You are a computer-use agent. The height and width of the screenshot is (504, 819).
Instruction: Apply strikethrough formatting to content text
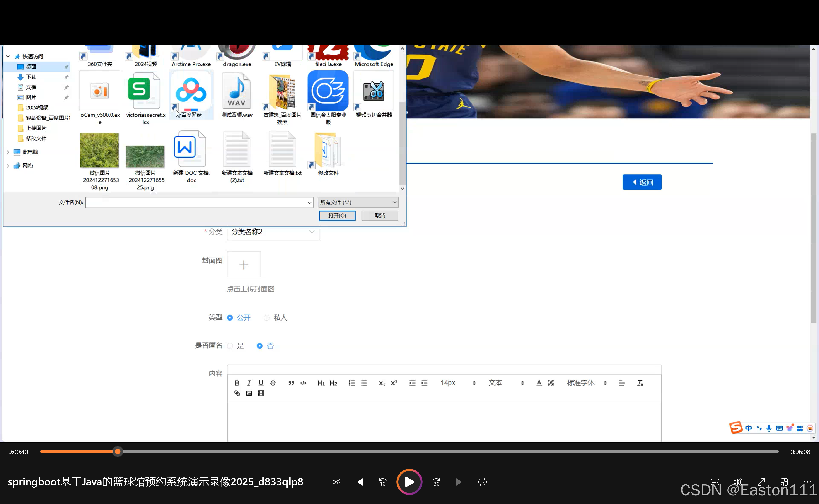tap(273, 383)
